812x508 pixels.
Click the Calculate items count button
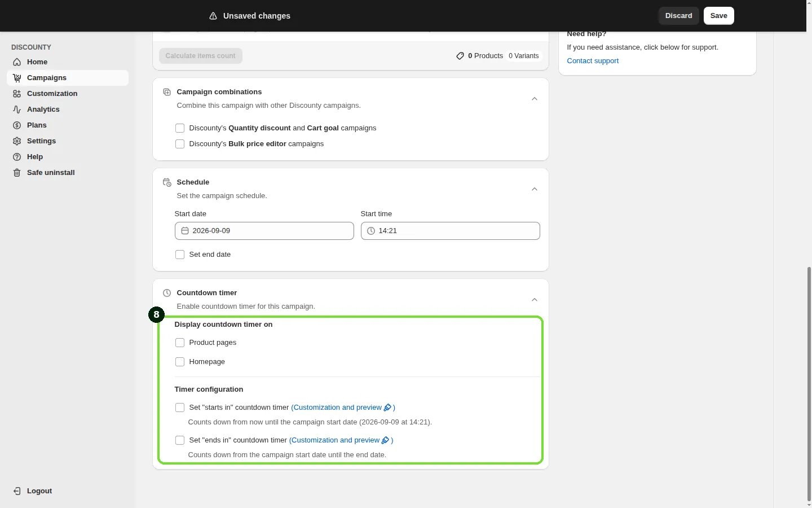pyautogui.click(x=201, y=56)
